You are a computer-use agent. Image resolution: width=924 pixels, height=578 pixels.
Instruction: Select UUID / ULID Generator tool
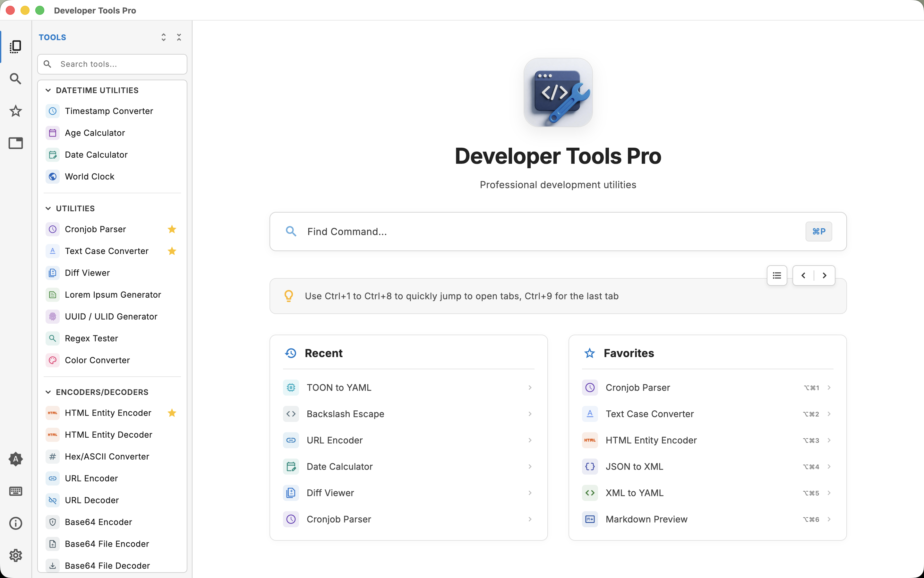coord(112,317)
